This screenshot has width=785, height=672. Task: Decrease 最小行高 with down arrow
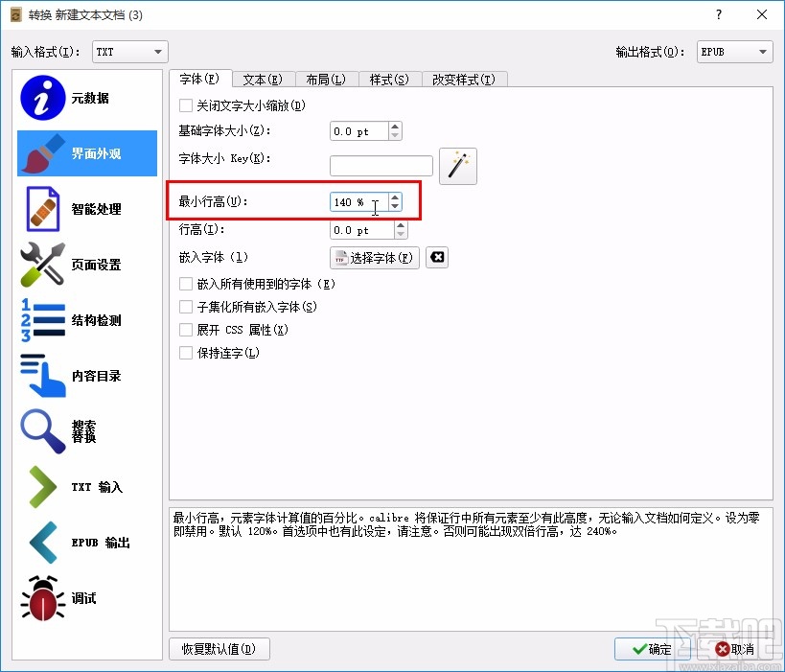395,206
